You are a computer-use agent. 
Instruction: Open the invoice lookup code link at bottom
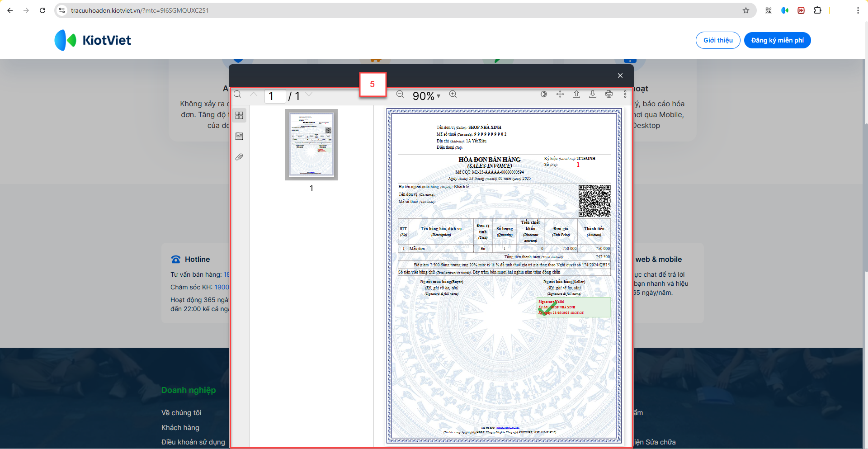coord(508,428)
